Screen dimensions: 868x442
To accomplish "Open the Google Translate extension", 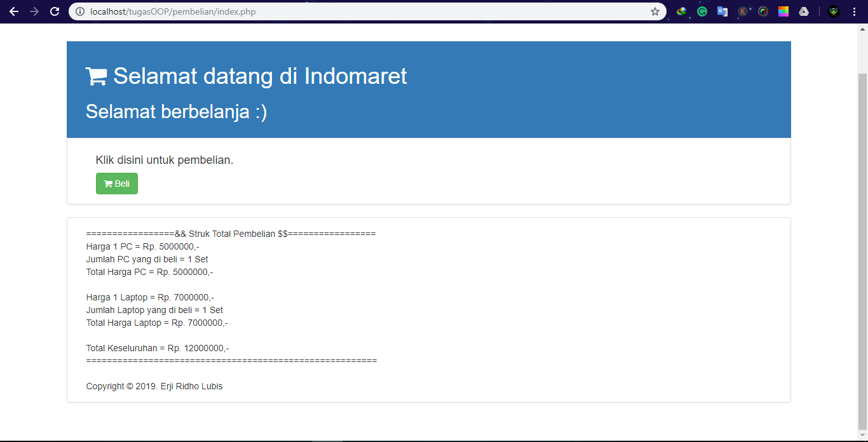I will pos(722,11).
